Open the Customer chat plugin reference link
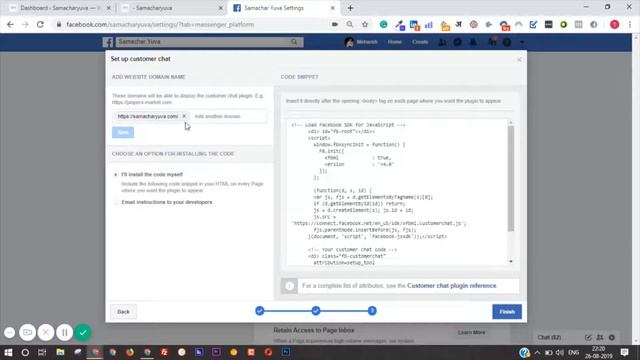Viewport: 640px width, 360px height. click(x=451, y=286)
